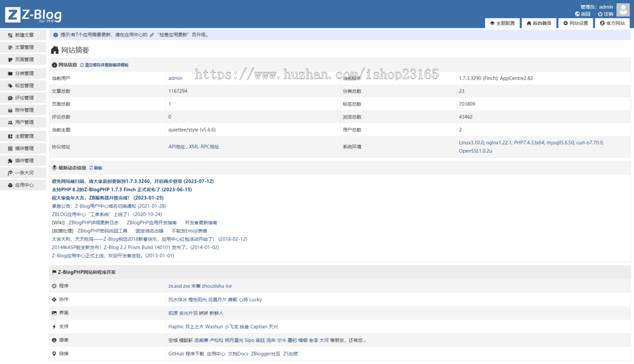Viewport: 634px width, 364px height.
Task: Open the ZBlogger社区 link
Action: tap(266, 354)
